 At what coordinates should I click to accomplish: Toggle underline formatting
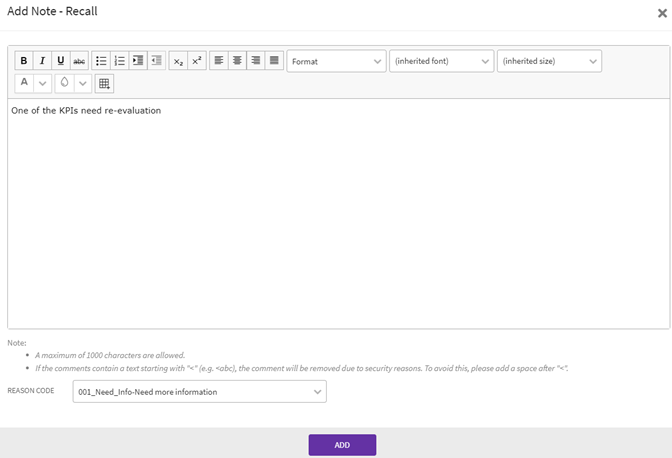pos(60,61)
